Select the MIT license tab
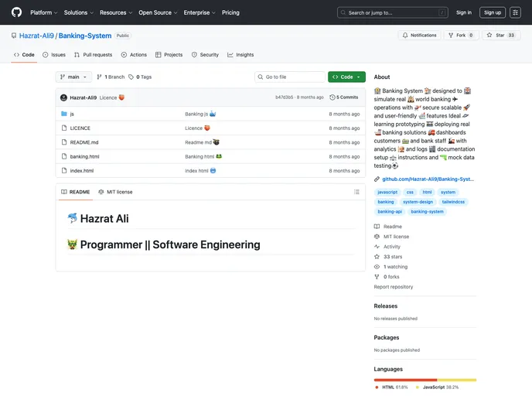Screen dimensions: 532x396 coord(115,192)
